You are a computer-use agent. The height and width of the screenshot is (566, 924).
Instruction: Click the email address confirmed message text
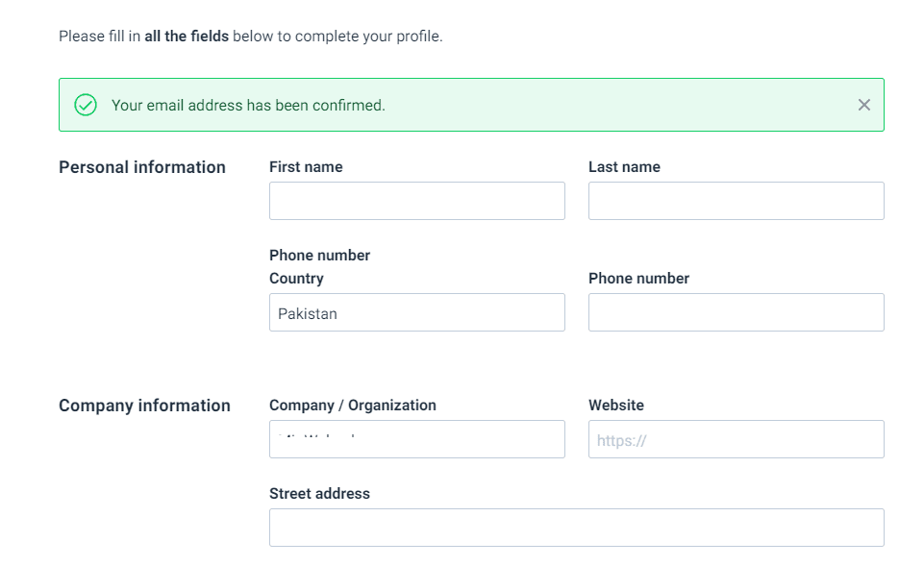tap(248, 105)
